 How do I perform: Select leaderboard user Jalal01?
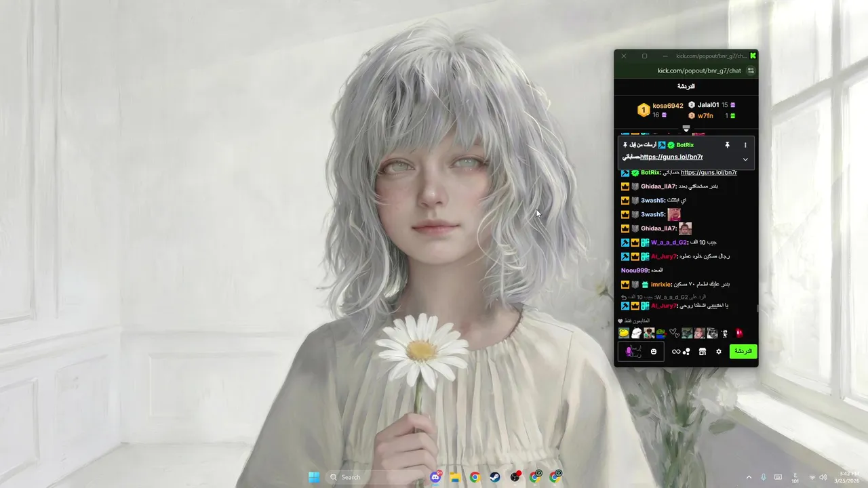[708, 105]
